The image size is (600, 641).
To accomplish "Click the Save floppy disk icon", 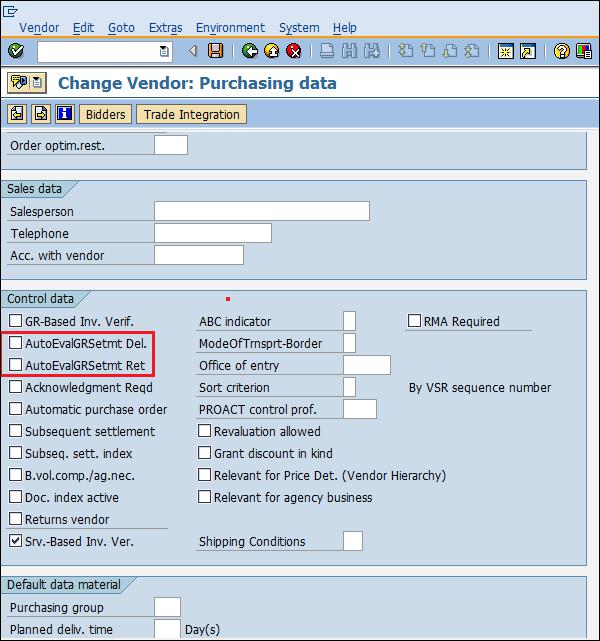I will coord(215,51).
